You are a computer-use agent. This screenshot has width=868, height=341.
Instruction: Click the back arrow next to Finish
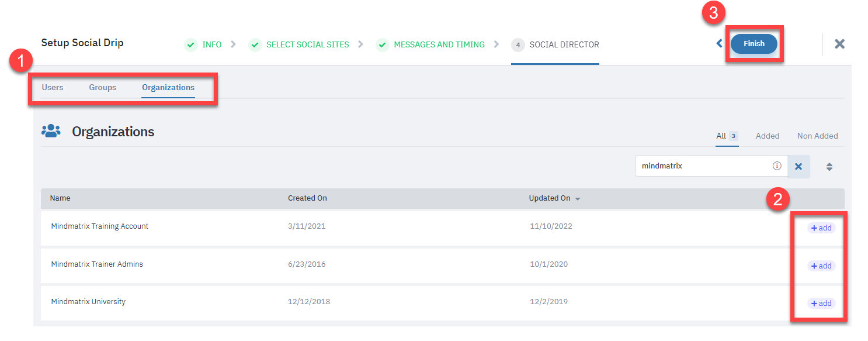pyautogui.click(x=719, y=44)
